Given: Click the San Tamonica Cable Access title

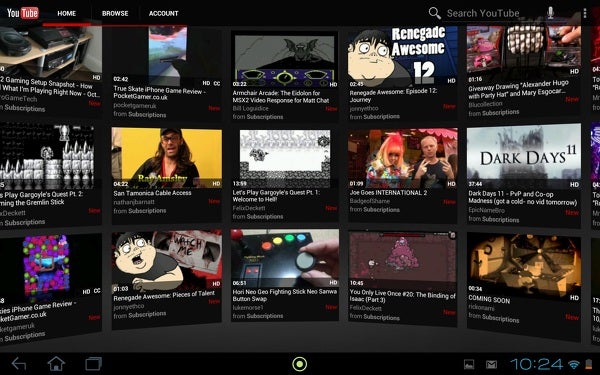Looking at the screenshot, I should click(x=152, y=193).
